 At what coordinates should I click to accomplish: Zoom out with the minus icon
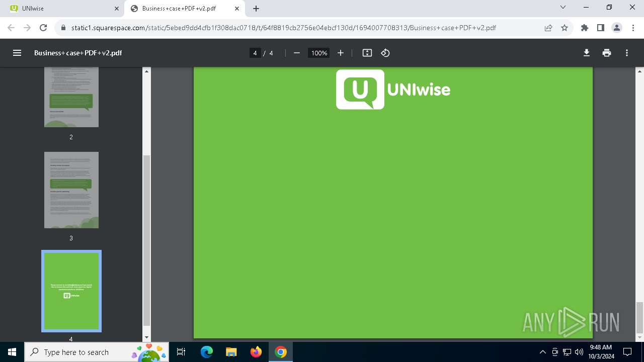[x=297, y=53]
